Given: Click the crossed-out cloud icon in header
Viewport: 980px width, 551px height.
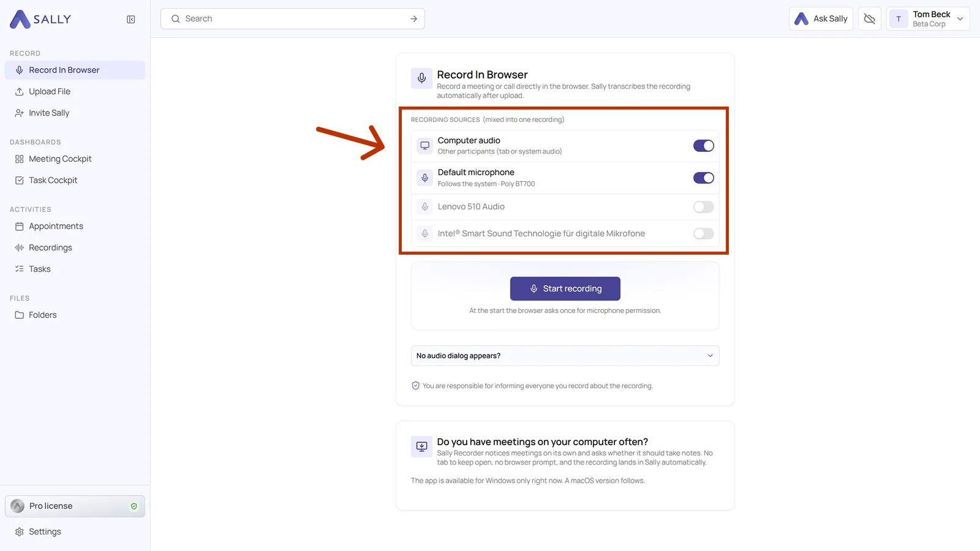Looking at the screenshot, I should (x=869, y=19).
